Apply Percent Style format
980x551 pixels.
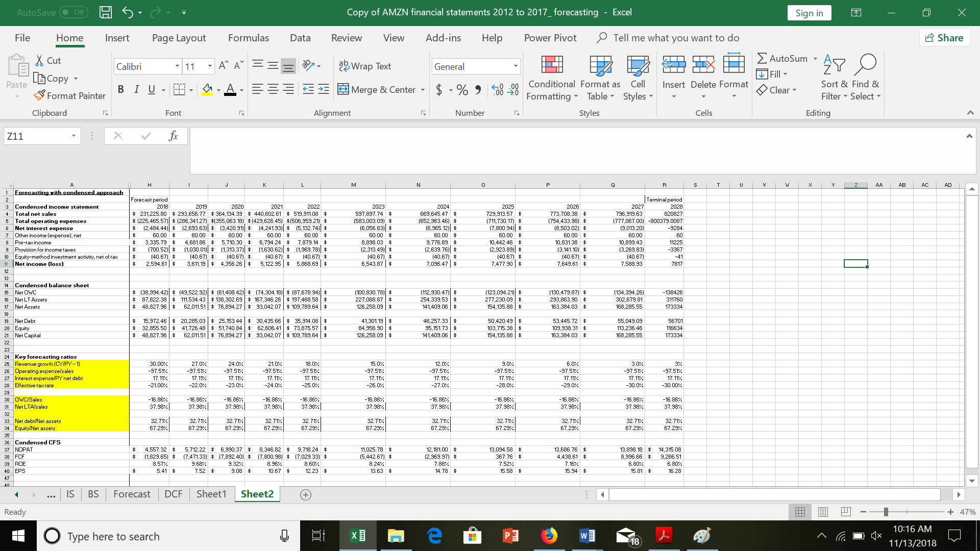[462, 90]
